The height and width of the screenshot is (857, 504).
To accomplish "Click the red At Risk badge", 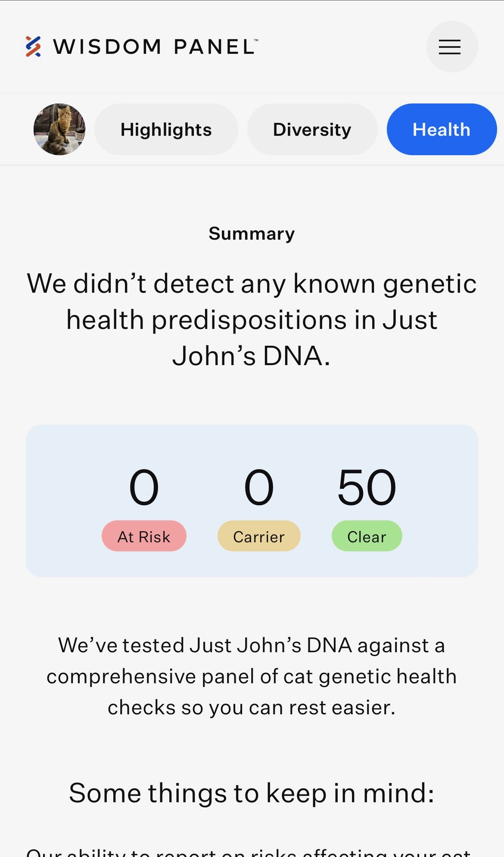I will pos(144,536).
